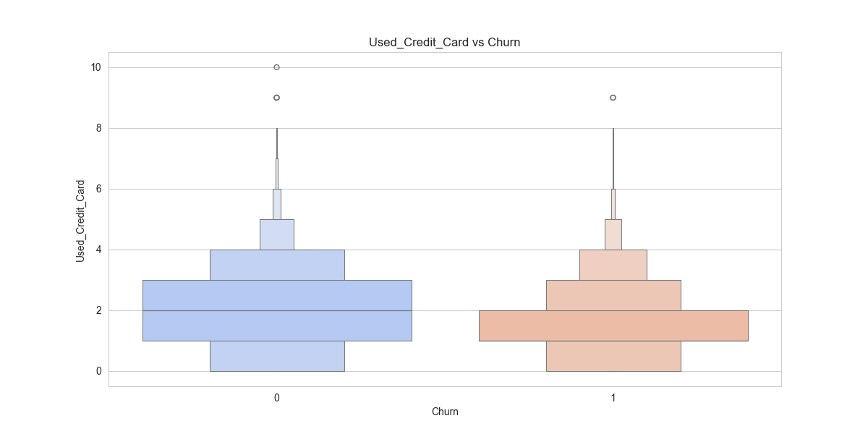Select the vertical Used_Credit_Card axis label

coord(81,221)
